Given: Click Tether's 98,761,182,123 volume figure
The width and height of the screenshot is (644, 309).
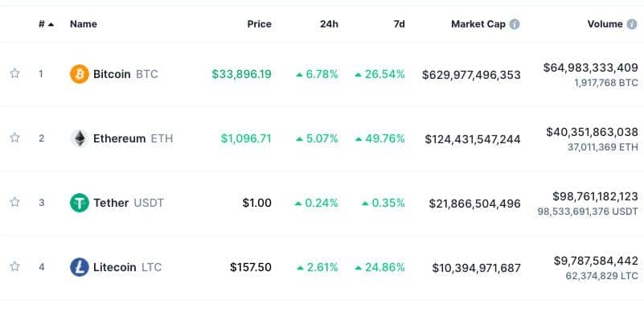Looking at the screenshot, I should tap(595, 196).
